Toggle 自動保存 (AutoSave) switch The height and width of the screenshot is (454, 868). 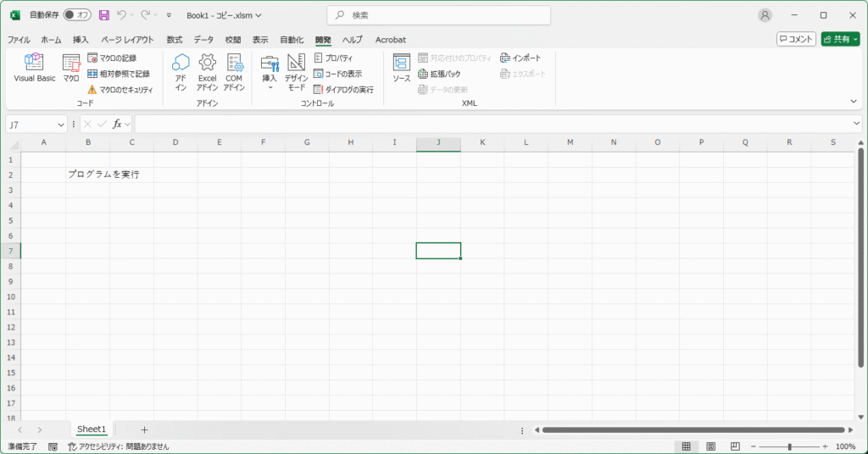(78, 15)
